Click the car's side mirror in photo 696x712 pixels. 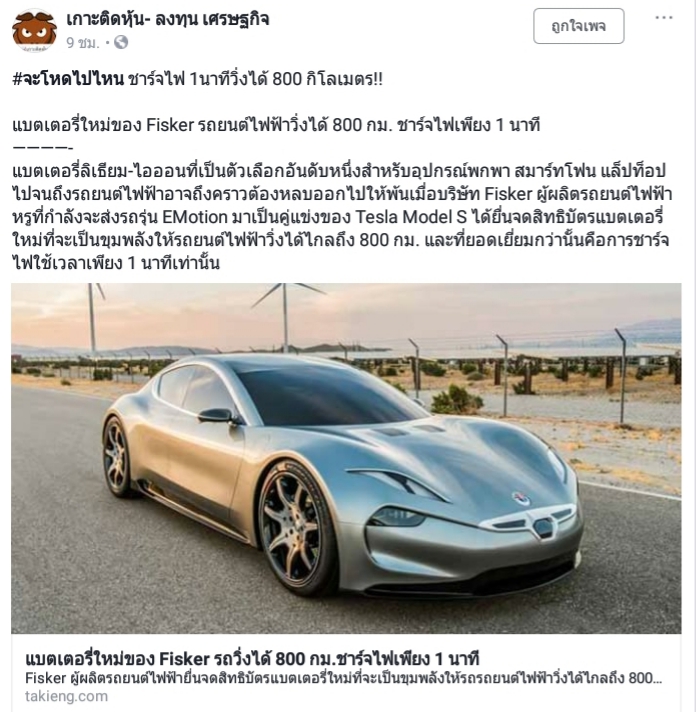coord(215,415)
